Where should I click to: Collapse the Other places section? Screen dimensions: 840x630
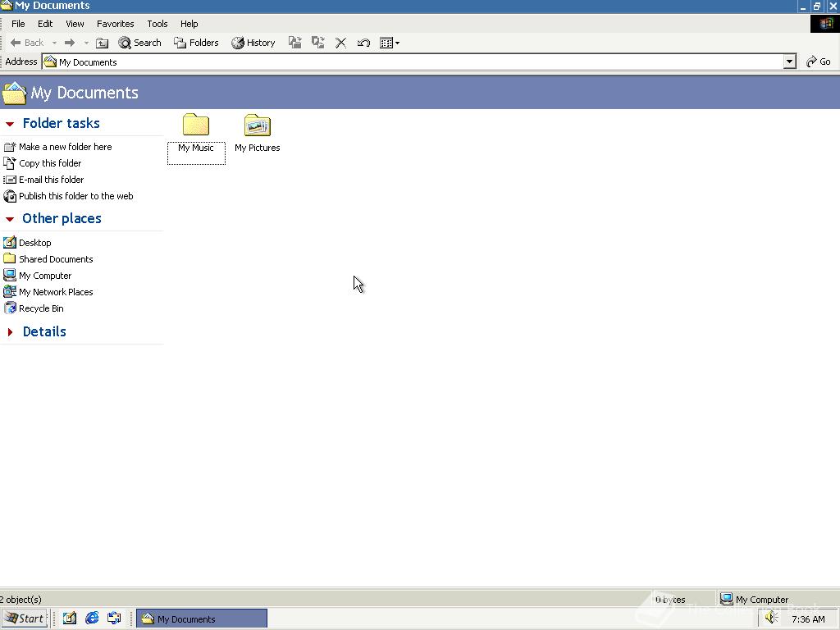pos(10,219)
